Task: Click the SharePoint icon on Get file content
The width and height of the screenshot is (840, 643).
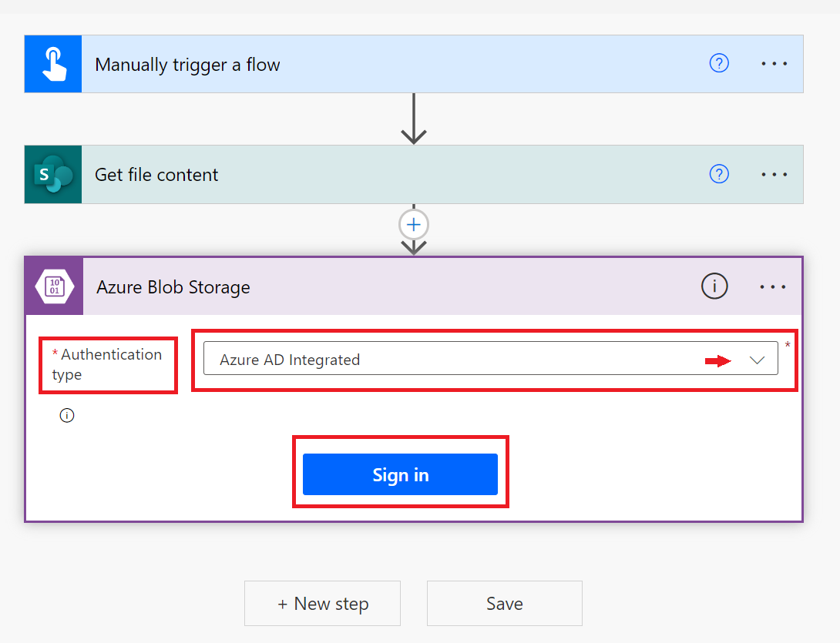Action: 52,174
